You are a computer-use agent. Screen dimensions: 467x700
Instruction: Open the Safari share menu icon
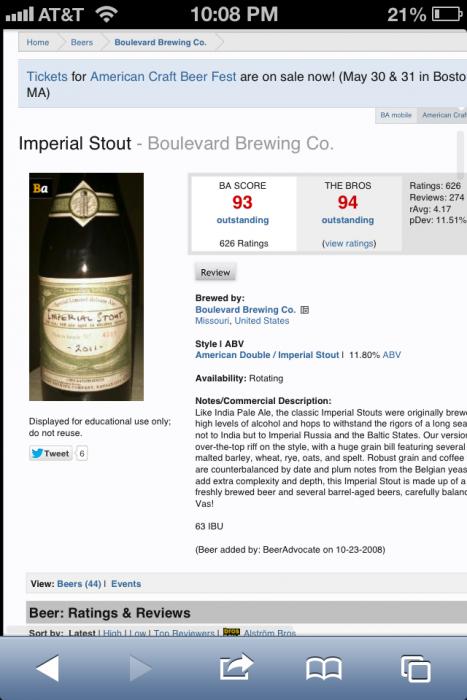coord(236,667)
